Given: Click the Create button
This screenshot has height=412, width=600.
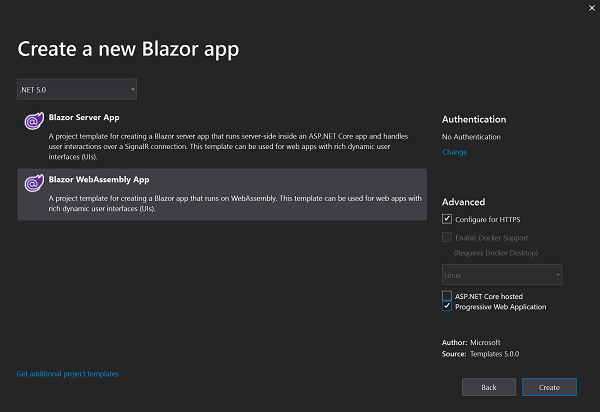Looking at the screenshot, I should point(549,387).
